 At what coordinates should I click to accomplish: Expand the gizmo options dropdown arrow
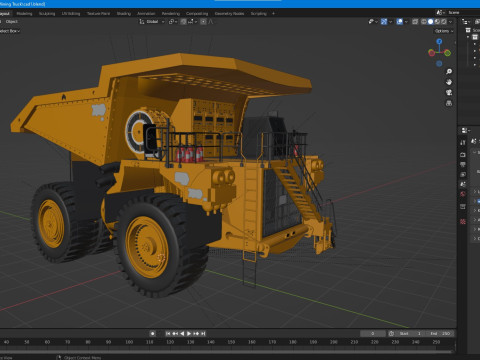390,22
